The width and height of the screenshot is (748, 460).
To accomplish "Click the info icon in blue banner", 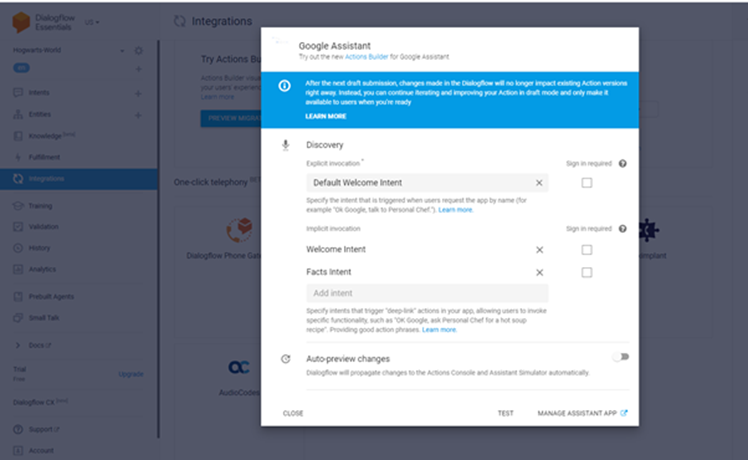I will (x=286, y=86).
